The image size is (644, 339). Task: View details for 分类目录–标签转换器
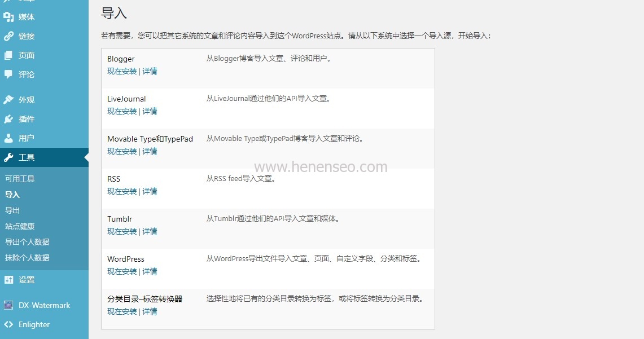click(150, 311)
